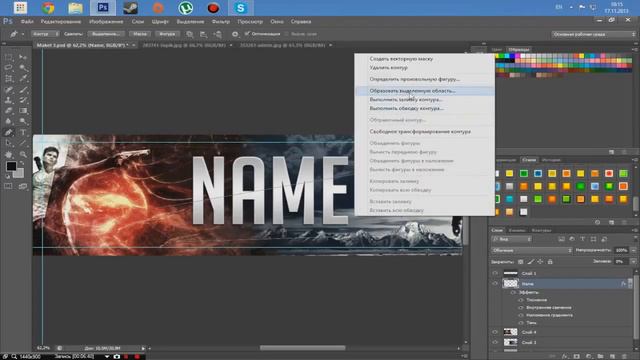Select the Zoom tool in toolbox
The image size is (640, 360).
pyautogui.click(x=23, y=154)
